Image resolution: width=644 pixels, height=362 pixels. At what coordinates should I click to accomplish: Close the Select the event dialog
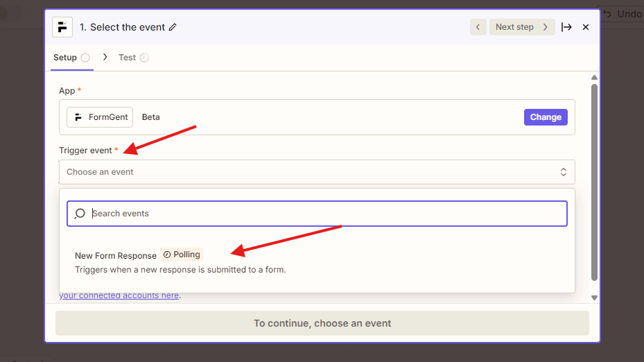click(586, 27)
